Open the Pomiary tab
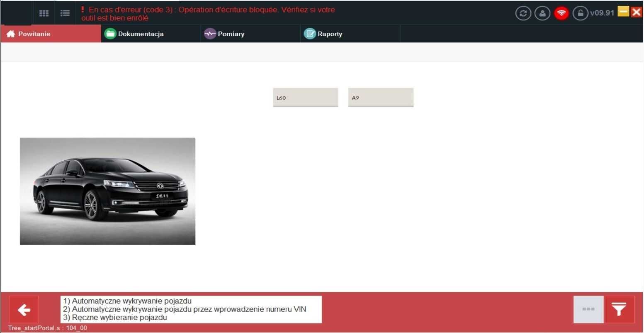The image size is (644, 333). pos(251,34)
